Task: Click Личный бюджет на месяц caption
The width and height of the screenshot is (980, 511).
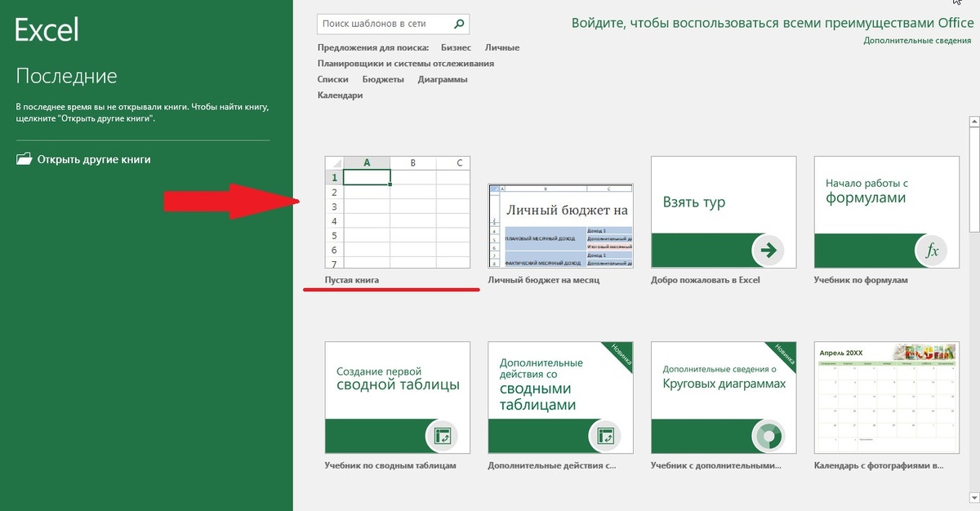Action: (x=544, y=280)
